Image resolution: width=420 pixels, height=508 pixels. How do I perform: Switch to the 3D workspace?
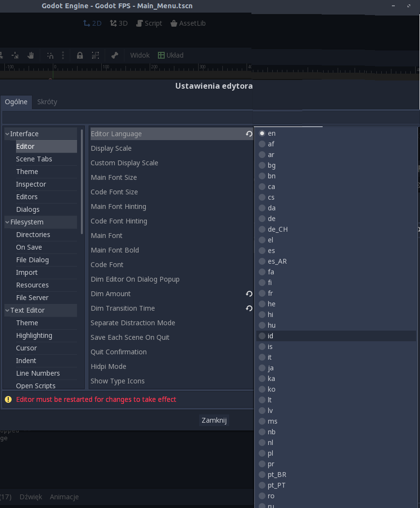click(119, 23)
